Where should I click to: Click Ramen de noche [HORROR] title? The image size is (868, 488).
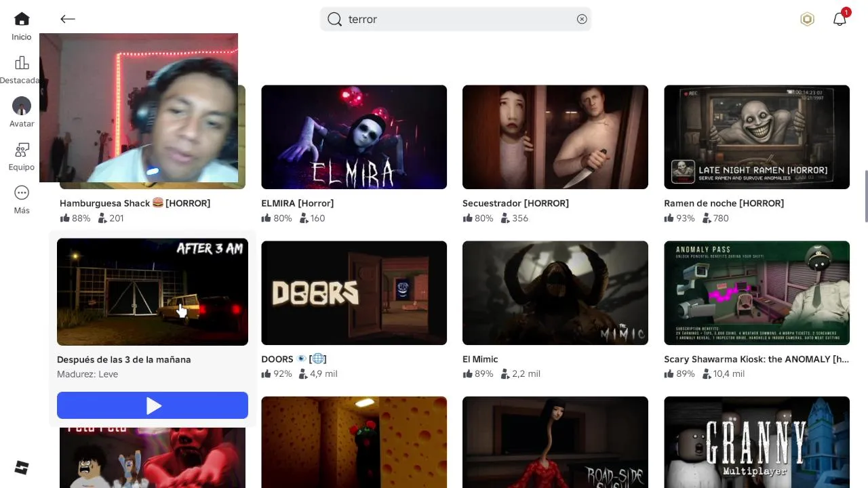point(724,203)
